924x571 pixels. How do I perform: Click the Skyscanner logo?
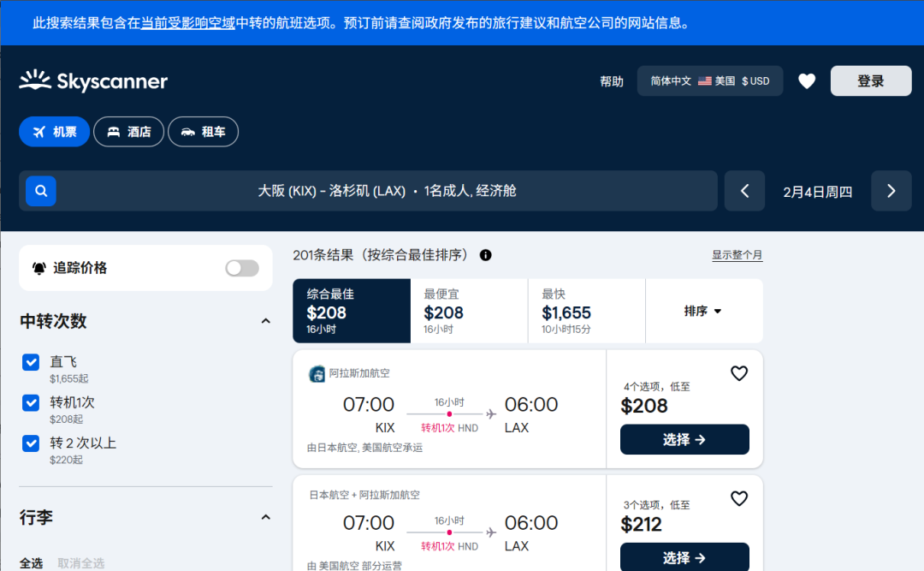point(93,81)
